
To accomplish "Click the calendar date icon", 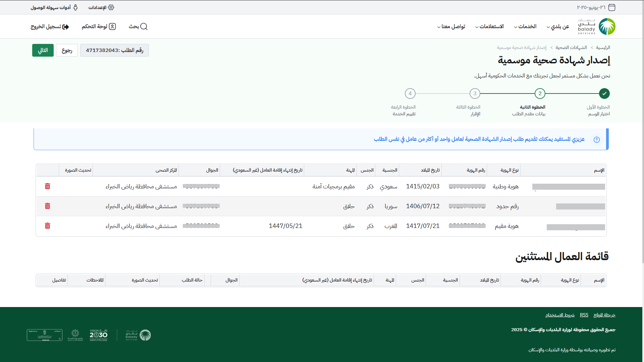I will tap(612, 7).
